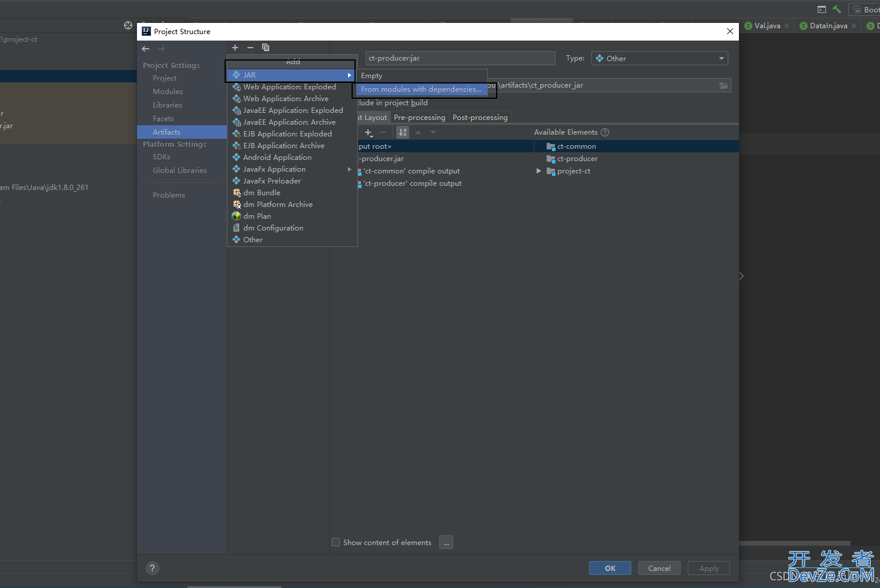This screenshot has height=588, width=880.
Task: Select dm Platform Archive entry
Action: coord(292,205)
